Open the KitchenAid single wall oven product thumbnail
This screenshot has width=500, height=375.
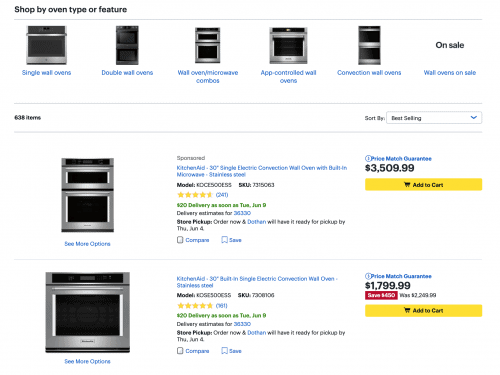88,312
